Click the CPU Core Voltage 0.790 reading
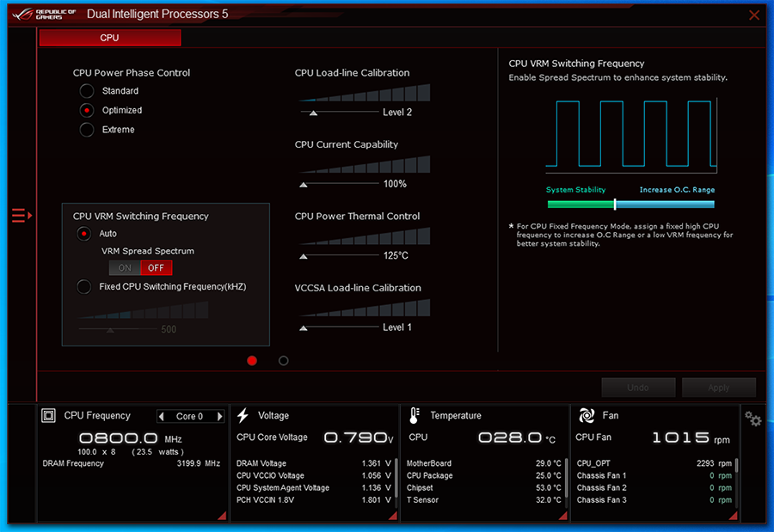This screenshot has height=532, width=774. [359, 437]
